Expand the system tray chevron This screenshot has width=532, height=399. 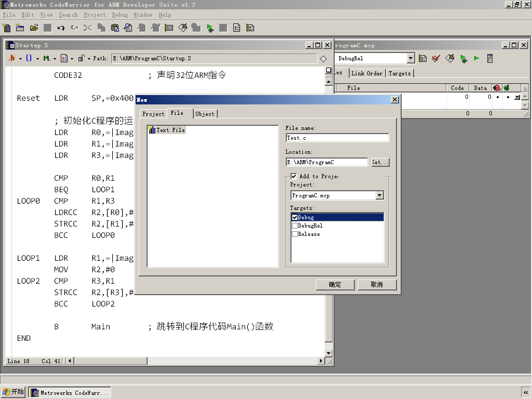526,393
